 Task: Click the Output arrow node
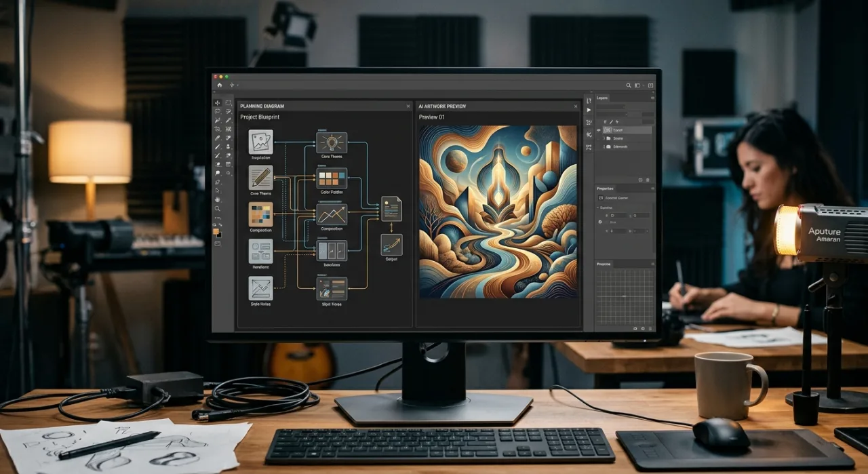tap(391, 244)
